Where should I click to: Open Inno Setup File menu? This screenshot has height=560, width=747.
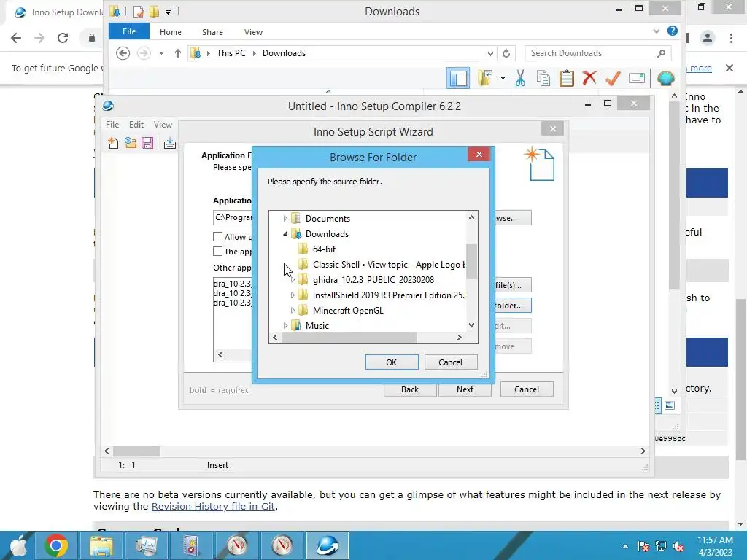(112, 124)
